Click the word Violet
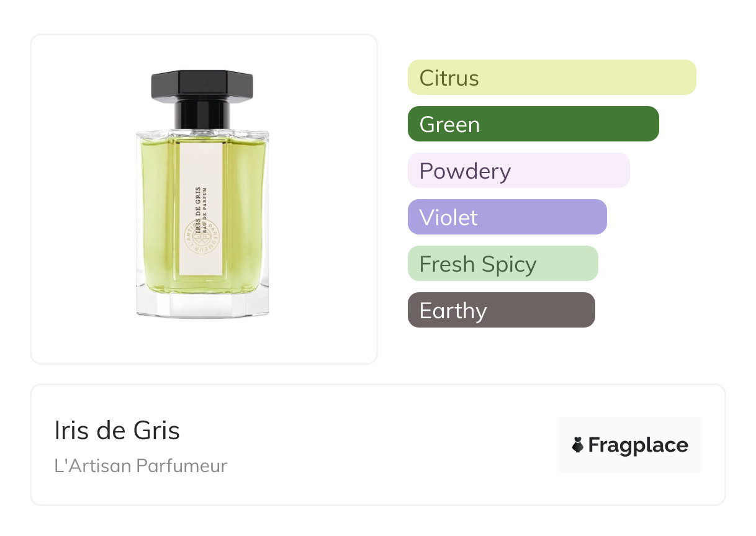The image size is (756, 536). pos(449,218)
